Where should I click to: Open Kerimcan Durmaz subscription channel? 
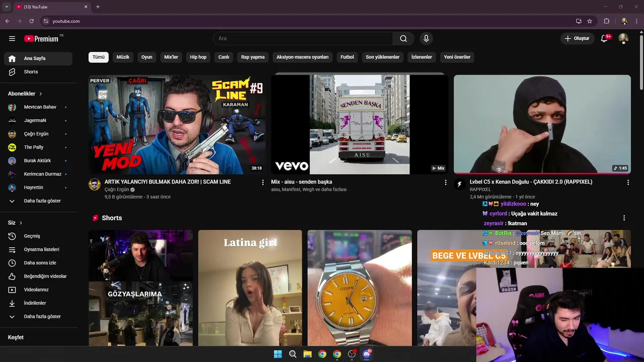click(x=38, y=174)
